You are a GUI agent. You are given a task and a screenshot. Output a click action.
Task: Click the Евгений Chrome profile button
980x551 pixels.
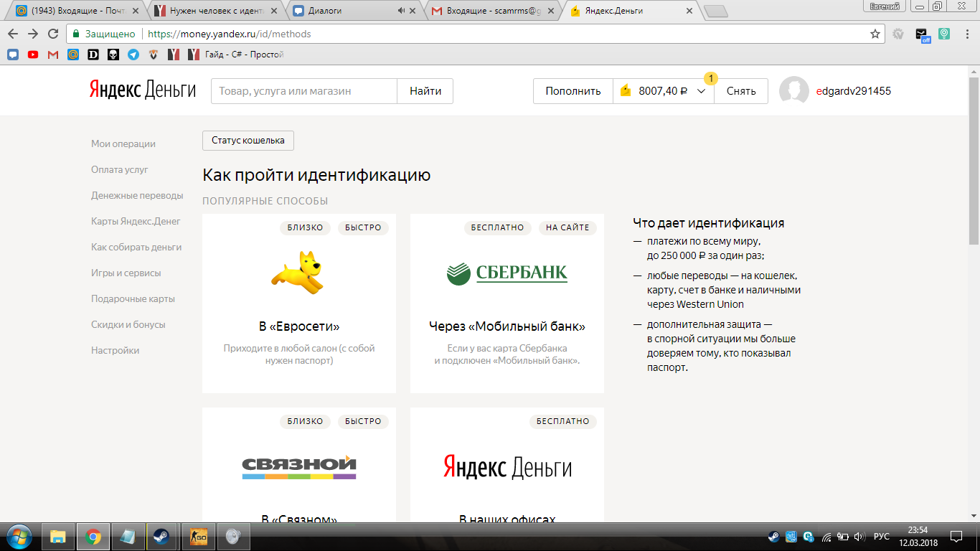click(x=885, y=6)
